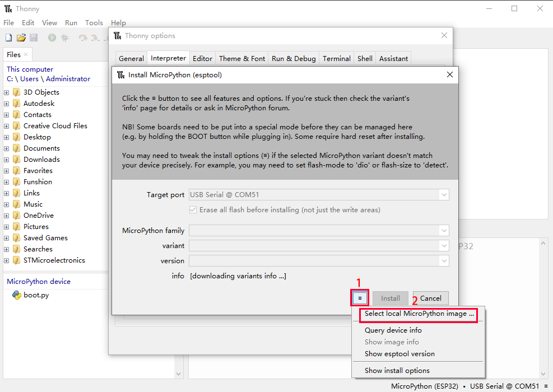Click the 3D Objects folder icon
553x392 pixels.
point(17,92)
